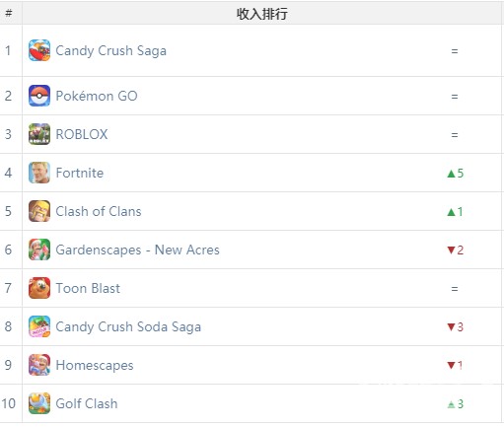504x428 pixels.
Task: Click the 收入排行 column header
Action: pyautogui.click(x=262, y=14)
